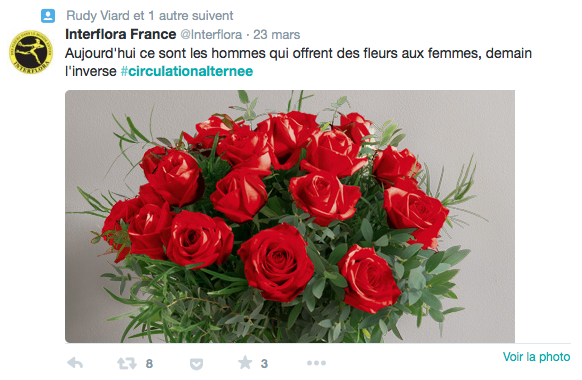Screen dimensions: 582x380
Task: Click the Voir la photo link
Action: pyautogui.click(x=536, y=357)
